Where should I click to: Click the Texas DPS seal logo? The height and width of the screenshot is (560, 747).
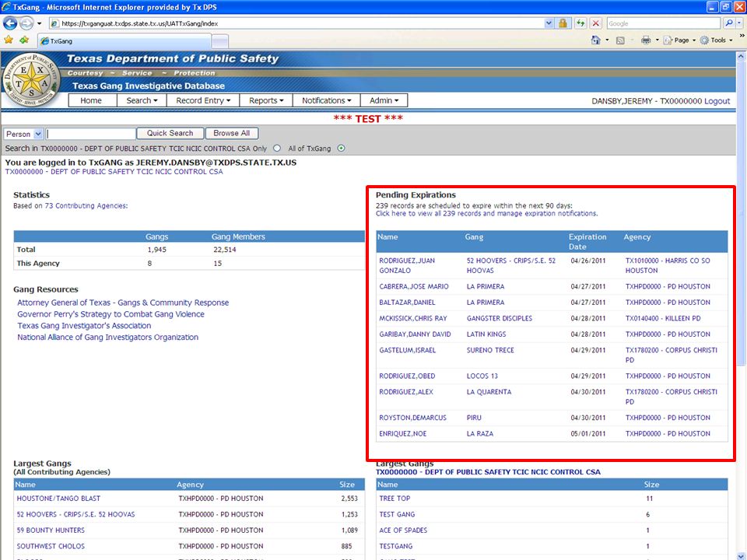pos(31,79)
